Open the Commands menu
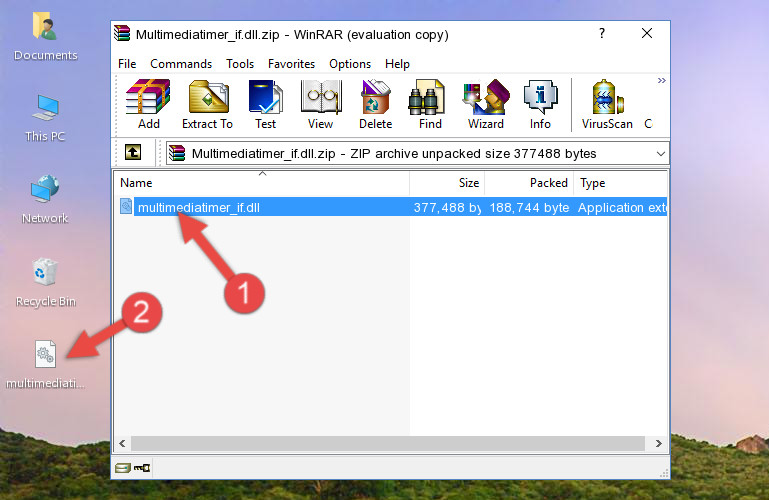The width and height of the screenshot is (769, 500). click(x=181, y=64)
